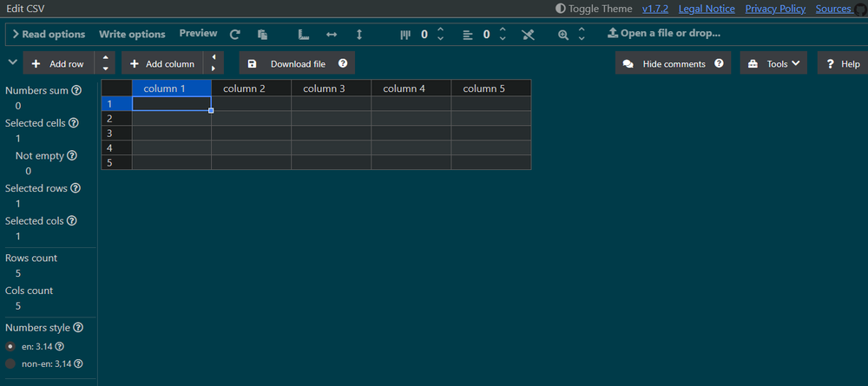Image resolution: width=868 pixels, height=386 pixels.
Task: Click the zoom stepper down arrow
Action: tap(582, 39)
